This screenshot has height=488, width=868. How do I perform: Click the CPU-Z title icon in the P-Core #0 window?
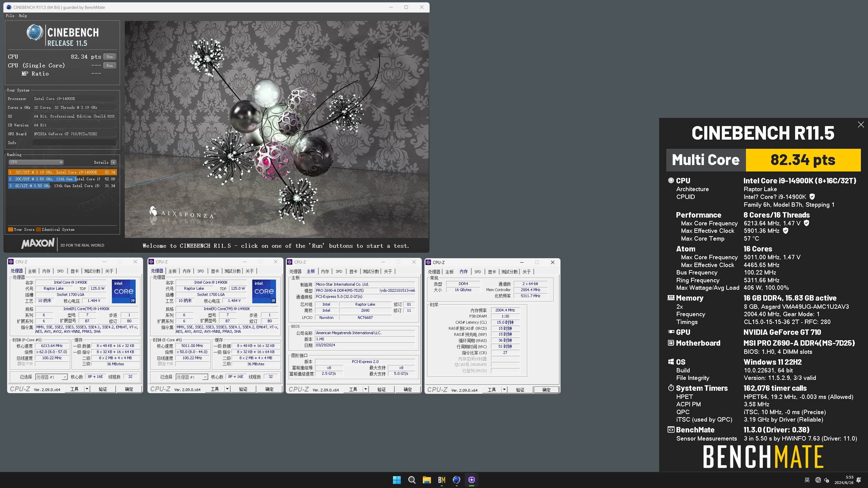pos(11,262)
